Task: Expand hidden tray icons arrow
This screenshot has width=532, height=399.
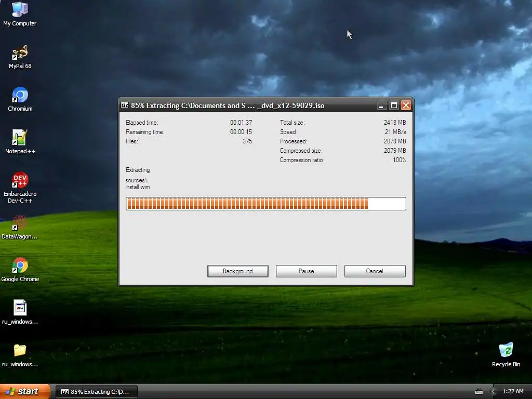Action: (x=494, y=392)
